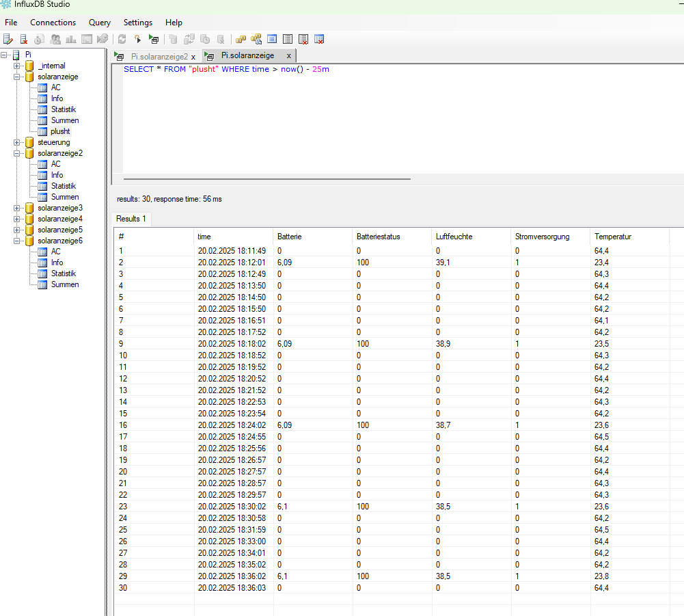Switch to the Pi.solaranzeige2 tab
Screen dimensions: 684x616
coord(159,57)
